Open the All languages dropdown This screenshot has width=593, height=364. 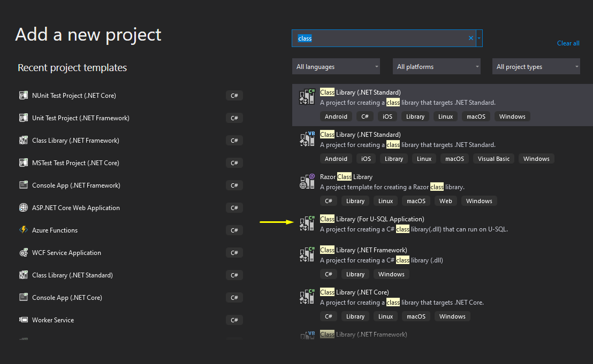tap(336, 66)
